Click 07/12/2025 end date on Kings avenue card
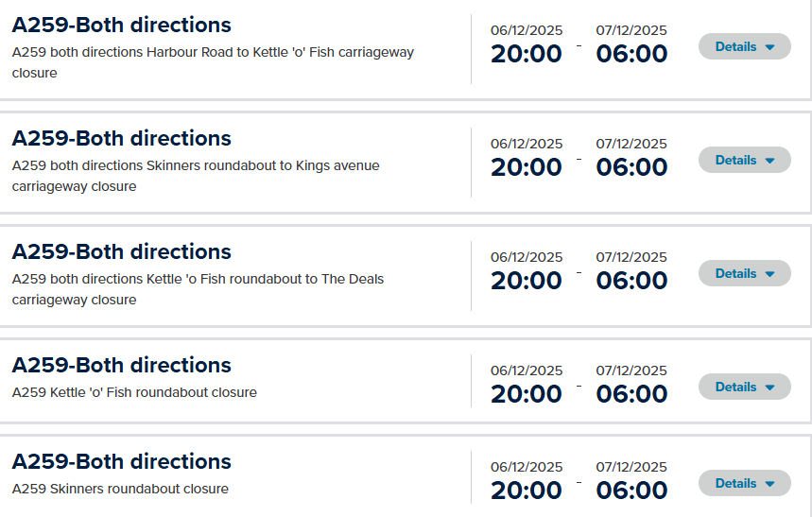 pos(631,144)
